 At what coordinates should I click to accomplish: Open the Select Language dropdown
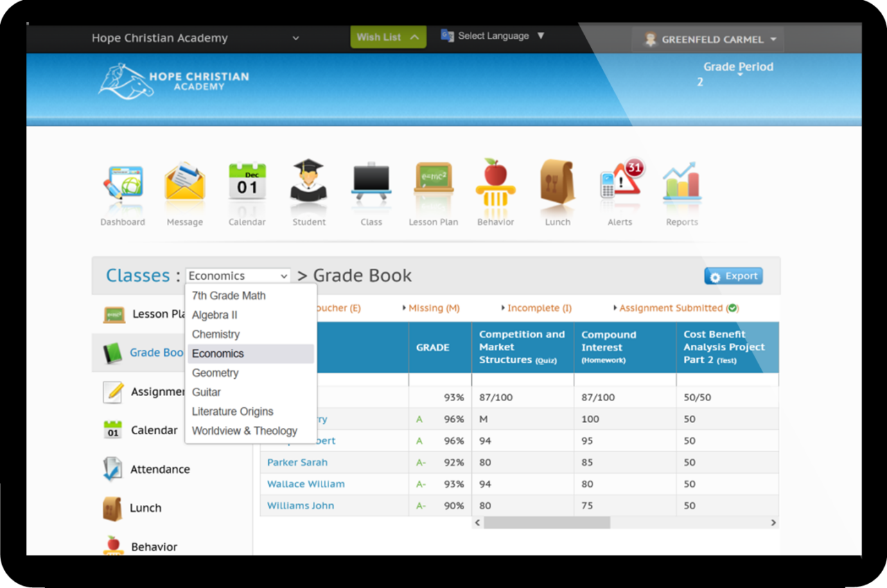[493, 36]
